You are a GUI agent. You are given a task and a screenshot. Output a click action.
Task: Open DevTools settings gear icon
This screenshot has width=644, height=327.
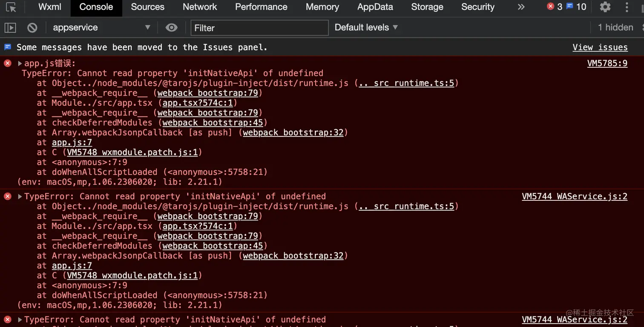click(605, 7)
